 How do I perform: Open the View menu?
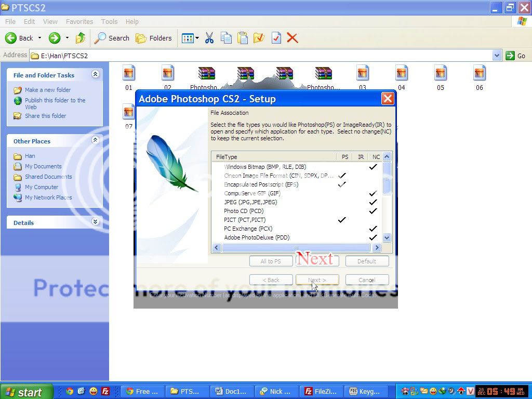50,21
